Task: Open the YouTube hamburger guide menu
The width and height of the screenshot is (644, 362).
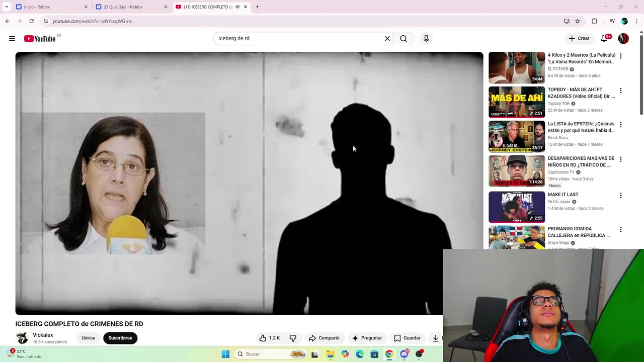Action: [x=12, y=39]
